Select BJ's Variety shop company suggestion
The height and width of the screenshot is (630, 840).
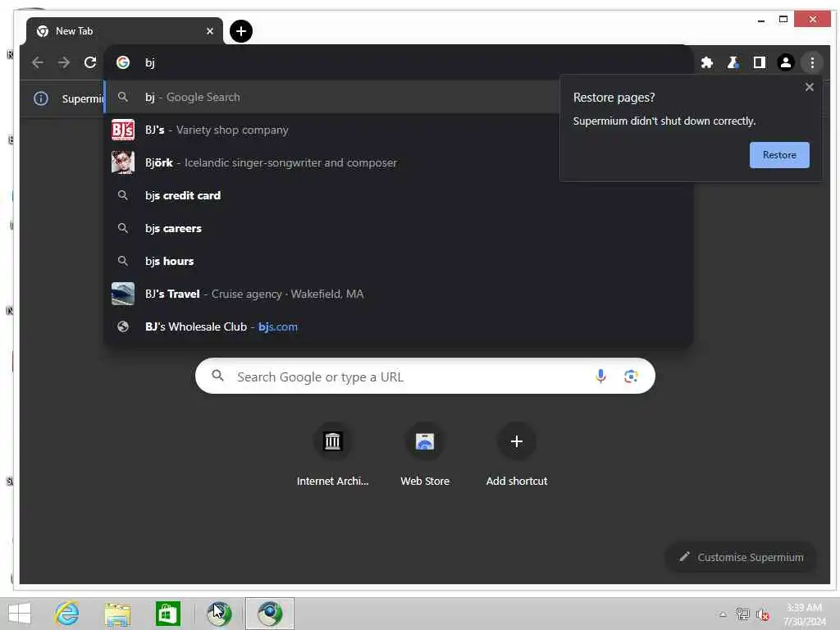pos(332,130)
